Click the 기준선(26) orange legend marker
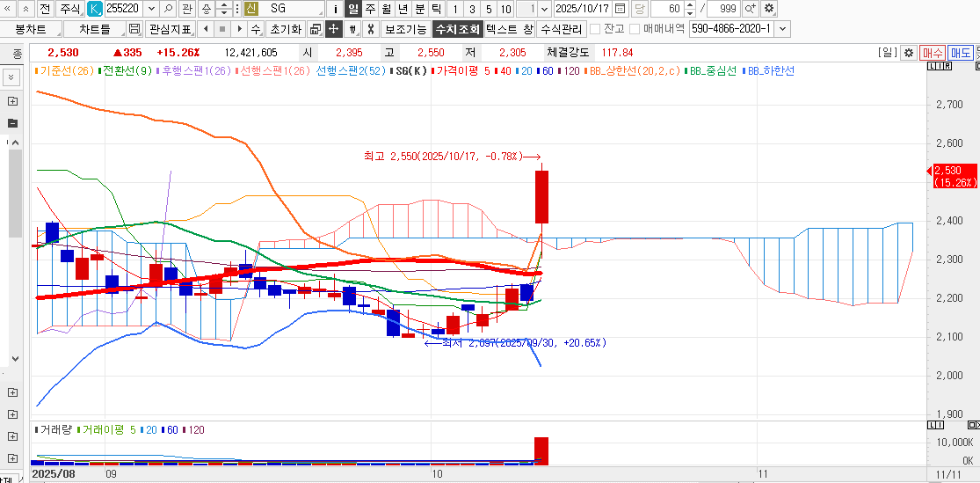This screenshot has height=483, width=980. click(x=36, y=70)
